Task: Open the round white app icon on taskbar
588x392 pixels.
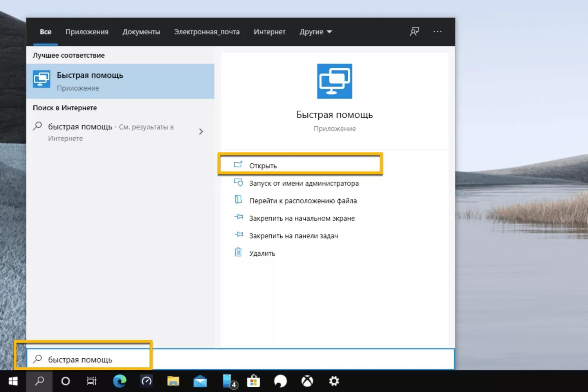Action: [280, 381]
